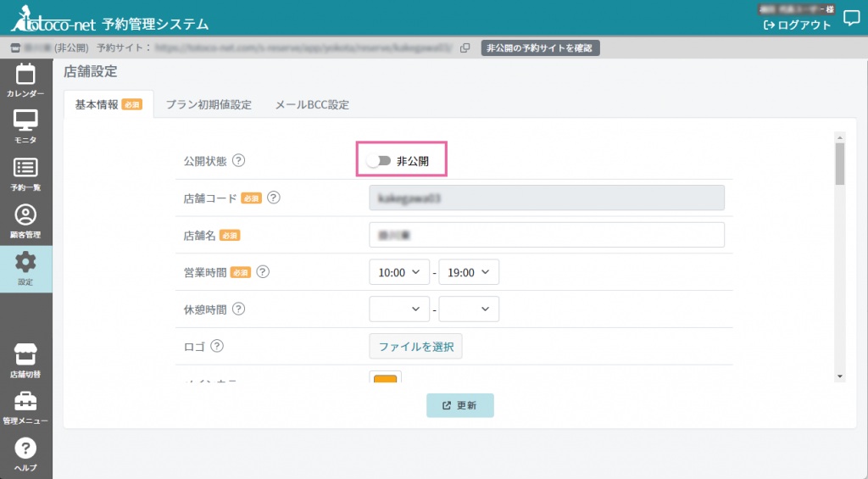This screenshot has height=479, width=868.
Task: Click the form scrollbar up arrow
Action: point(840,137)
